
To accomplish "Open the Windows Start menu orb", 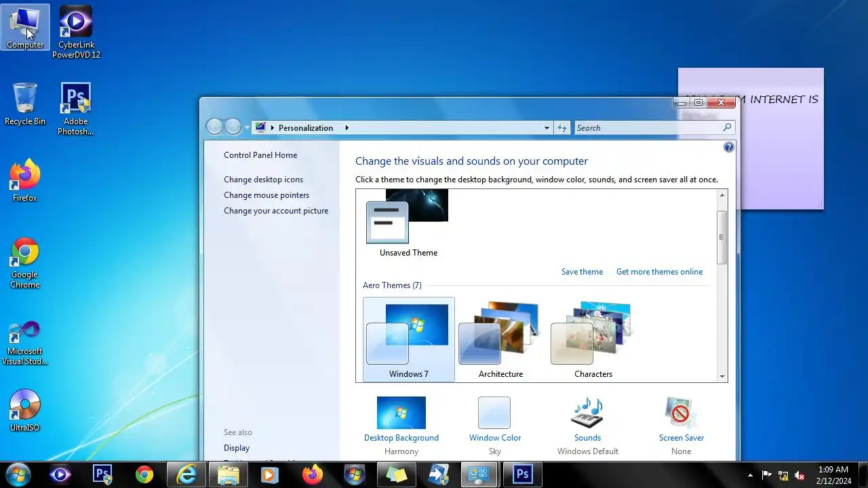I will click(x=18, y=474).
